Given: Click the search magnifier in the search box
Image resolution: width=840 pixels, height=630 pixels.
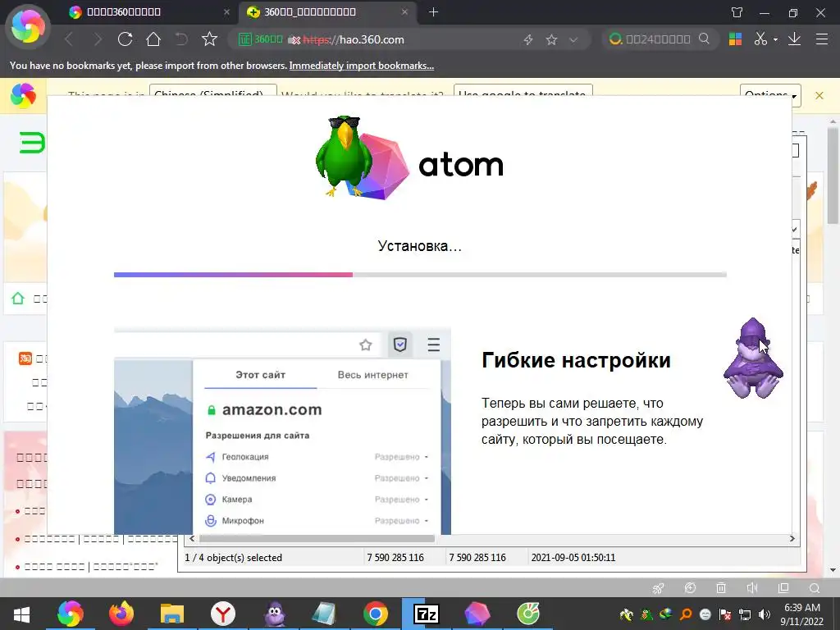Looking at the screenshot, I should point(704,39).
